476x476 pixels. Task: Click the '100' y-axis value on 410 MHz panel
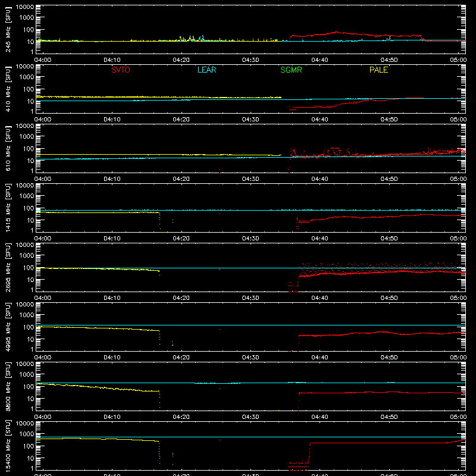pyautogui.click(x=29, y=89)
